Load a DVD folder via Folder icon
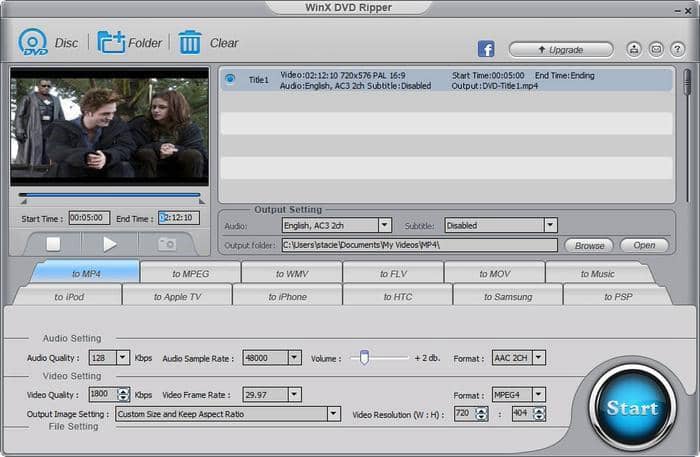The width and height of the screenshot is (700, 457). [111, 42]
